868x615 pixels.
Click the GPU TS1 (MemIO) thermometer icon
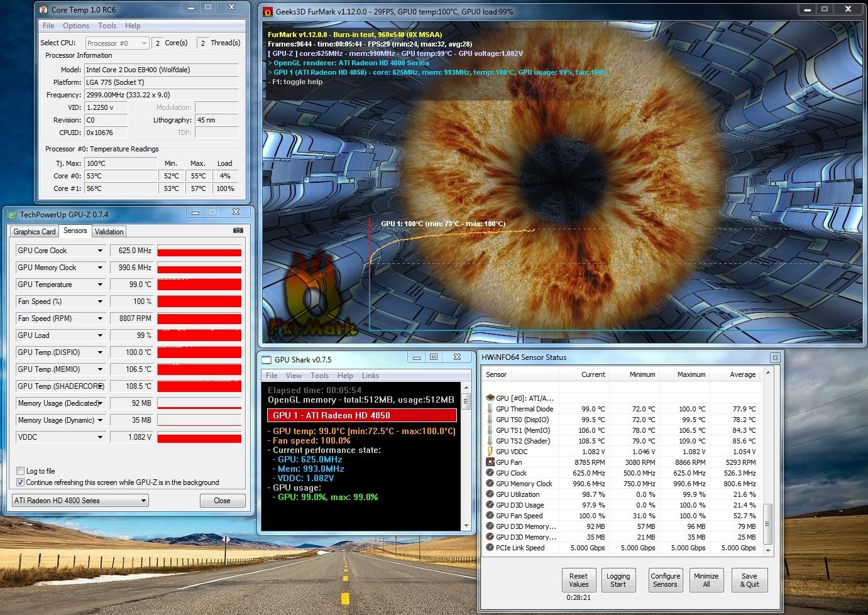point(490,430)
